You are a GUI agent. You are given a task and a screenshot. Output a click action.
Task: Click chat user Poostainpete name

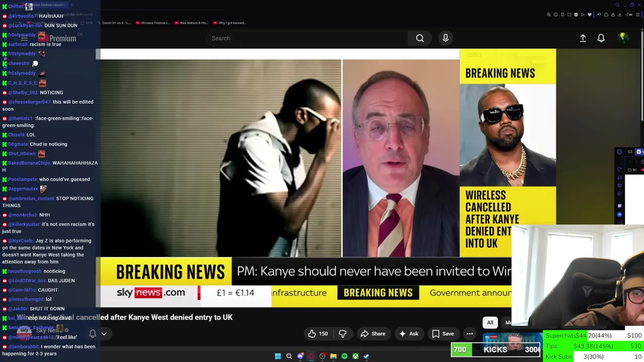(x=23, y=179)
